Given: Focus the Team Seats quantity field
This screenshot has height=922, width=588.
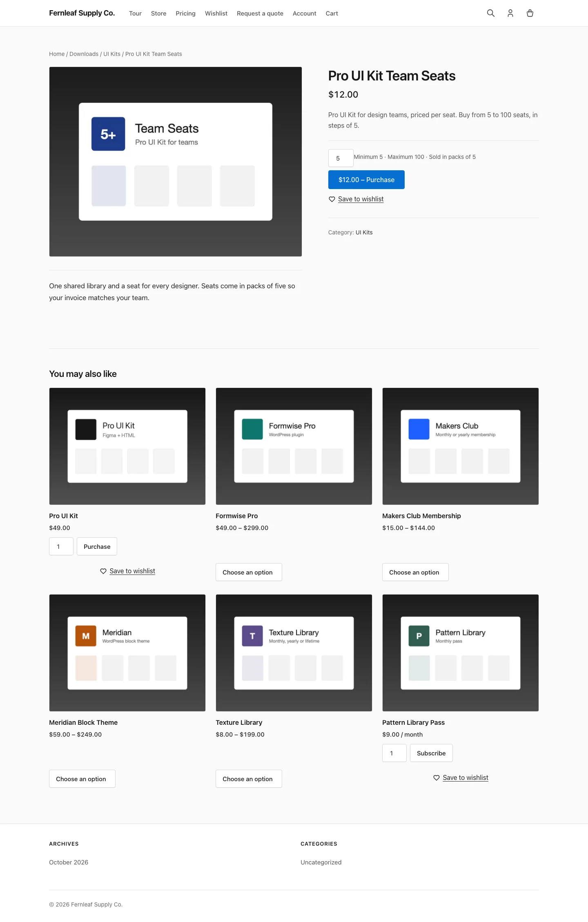Looking at the screenshot, I should (341, 158).
